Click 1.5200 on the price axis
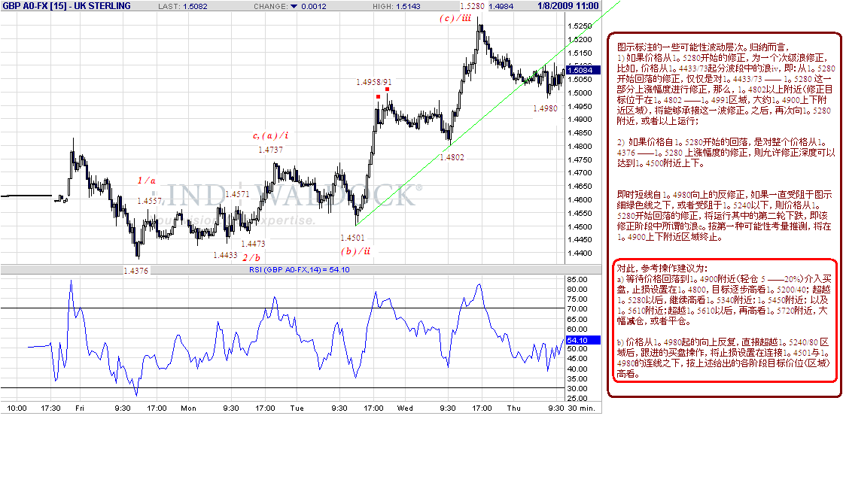 580,39
